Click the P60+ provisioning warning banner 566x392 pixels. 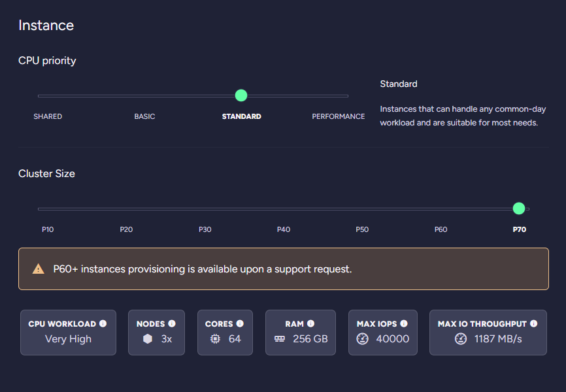[283, 269]
